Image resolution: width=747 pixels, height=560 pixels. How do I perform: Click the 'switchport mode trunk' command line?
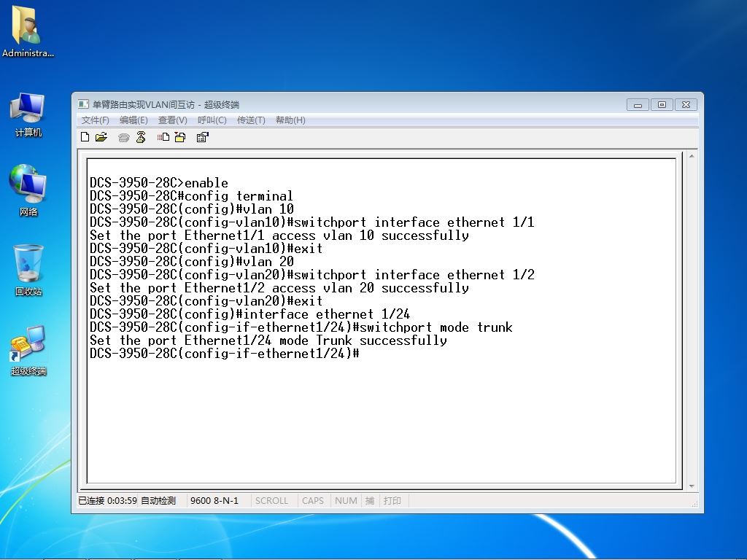(301, 327)
